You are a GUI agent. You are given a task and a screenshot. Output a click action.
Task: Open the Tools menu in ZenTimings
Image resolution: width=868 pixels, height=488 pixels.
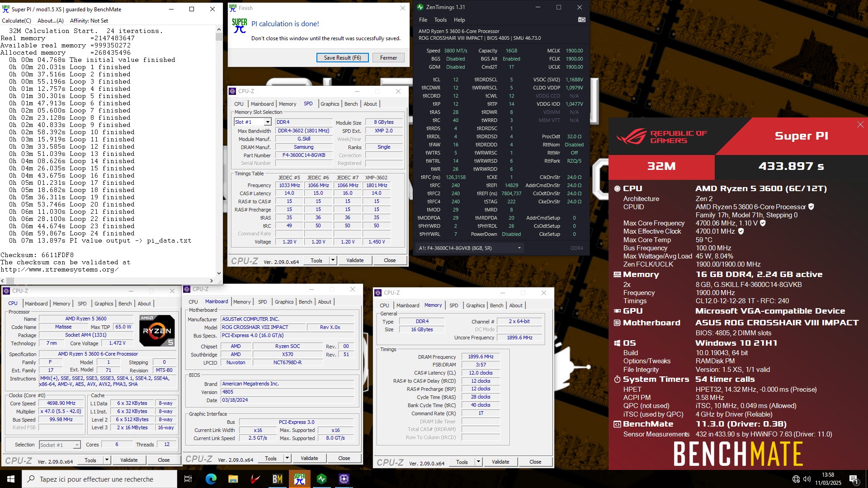(x=440, y=20)
